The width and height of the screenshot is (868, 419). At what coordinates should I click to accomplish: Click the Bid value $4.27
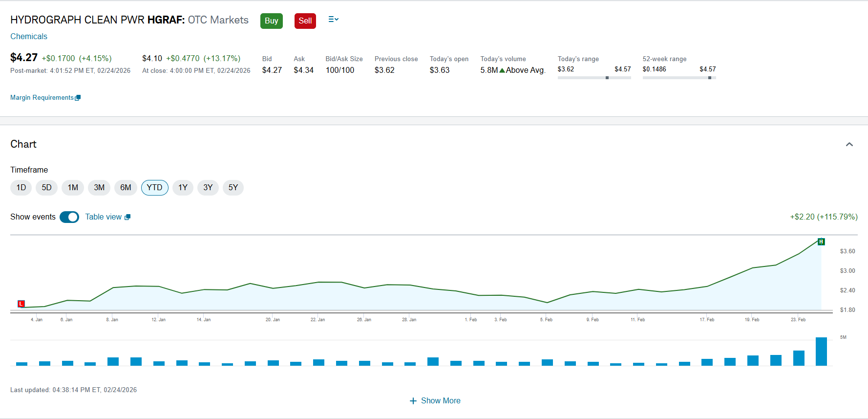click(x=272, y=70)
